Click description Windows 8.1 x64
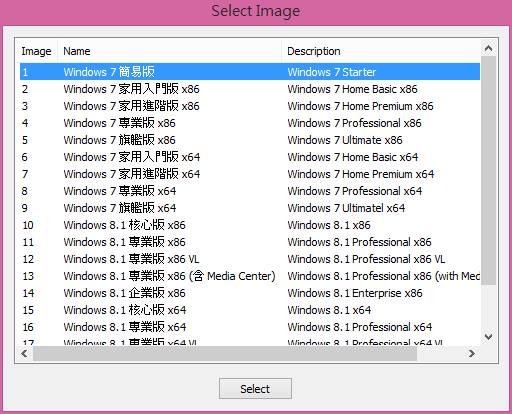Screen dimensions: 512x414 pyautogui.click(x=329, y=310)
